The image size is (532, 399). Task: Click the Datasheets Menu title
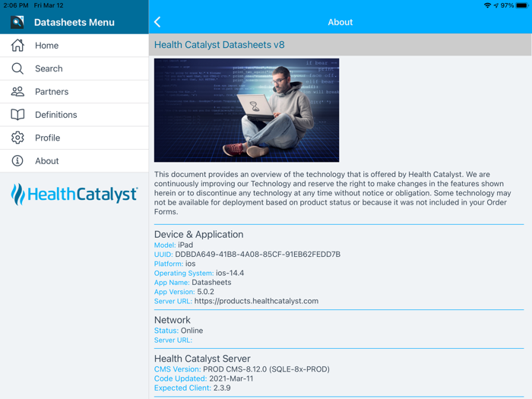(x=74, y=22)
